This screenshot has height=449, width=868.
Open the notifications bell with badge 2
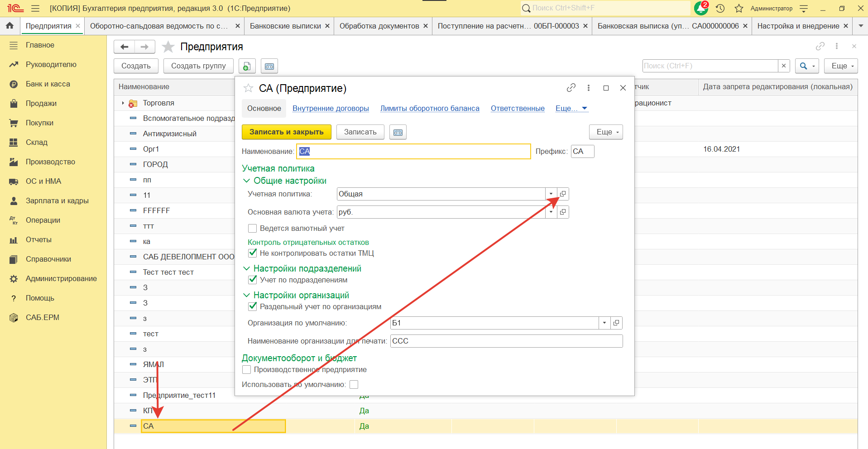point(701,8)
